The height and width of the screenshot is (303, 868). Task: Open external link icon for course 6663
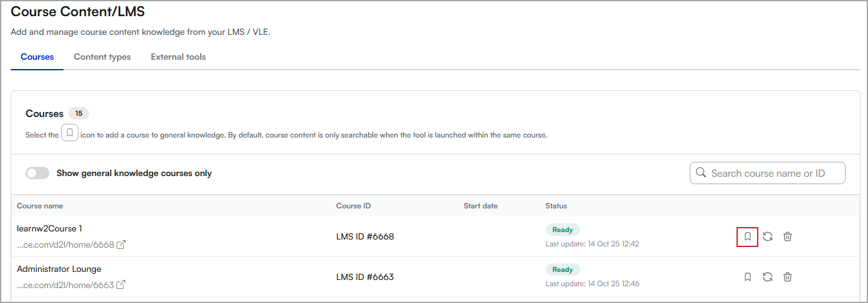click(x=122, y=284)
